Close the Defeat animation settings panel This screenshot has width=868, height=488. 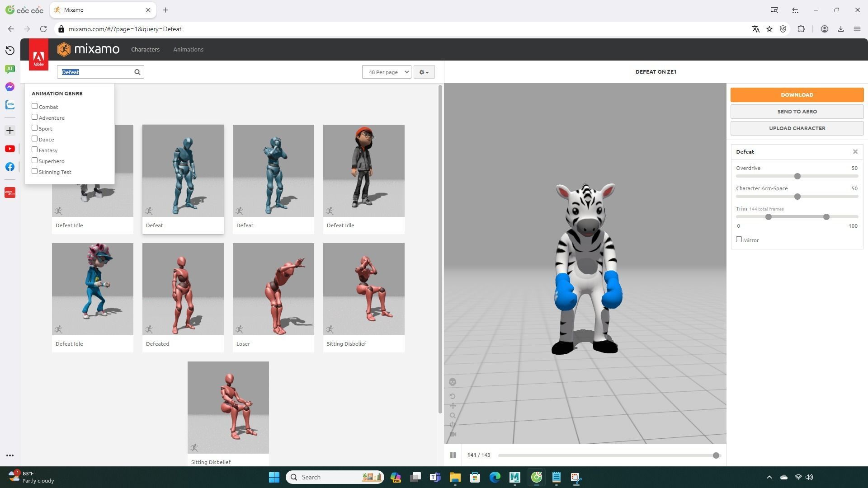pos(855,152)
